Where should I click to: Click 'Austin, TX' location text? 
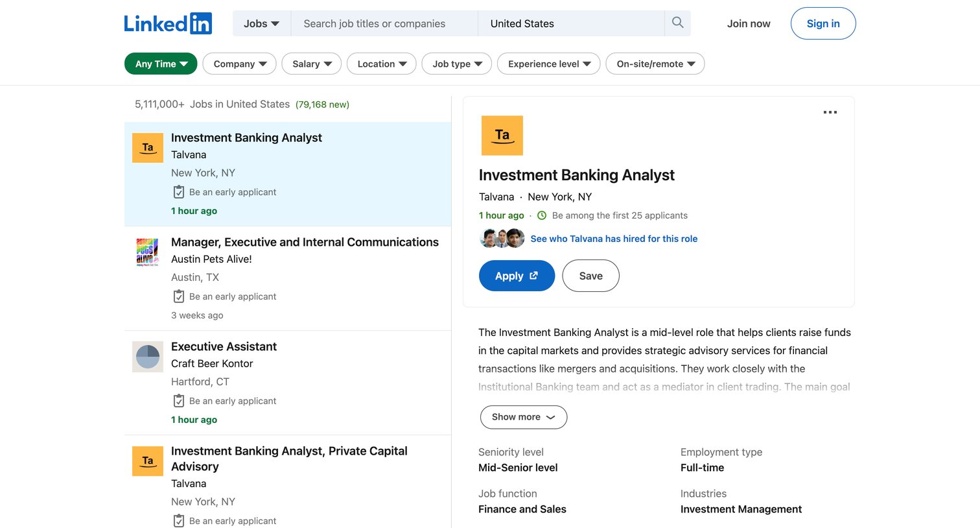tap(195, 277)
